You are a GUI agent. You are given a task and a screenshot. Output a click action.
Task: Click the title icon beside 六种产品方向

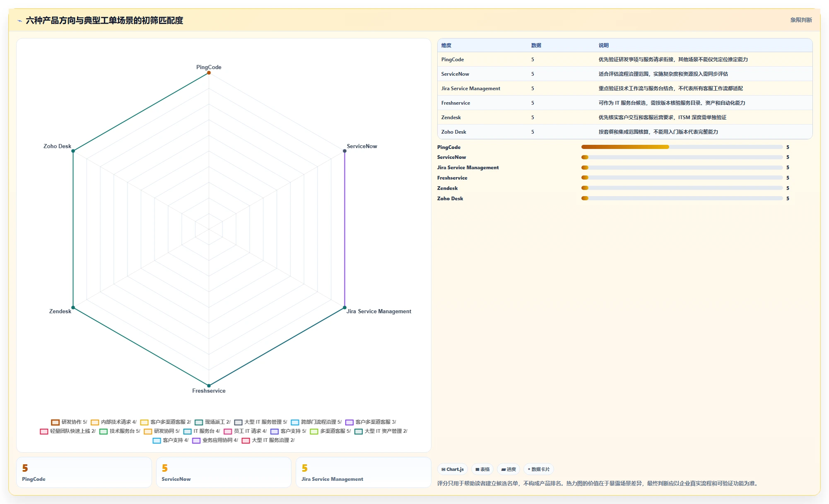pyautogui.click(x=20, y=21)
